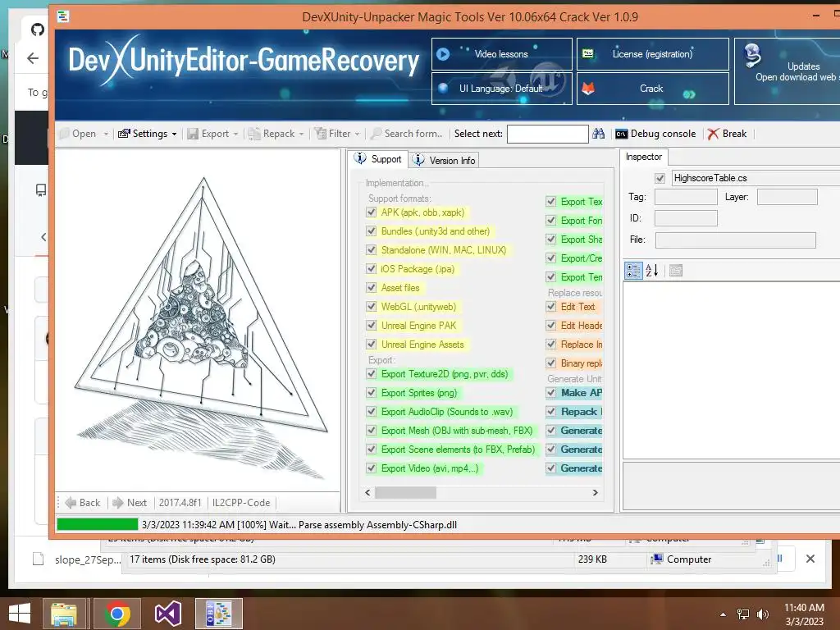The height and width of the screenshot is (630, 840).
Task: Open the Debug console
Action: [x=655, y=134]
